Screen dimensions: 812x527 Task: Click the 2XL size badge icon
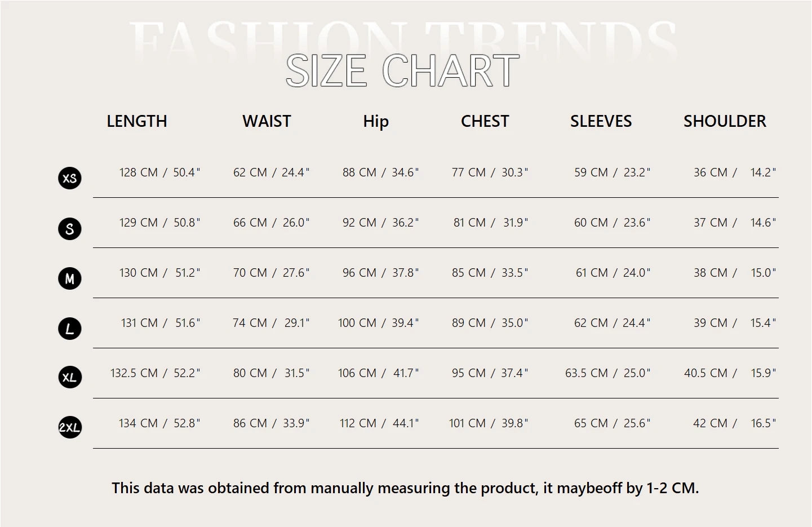[70, 427]
